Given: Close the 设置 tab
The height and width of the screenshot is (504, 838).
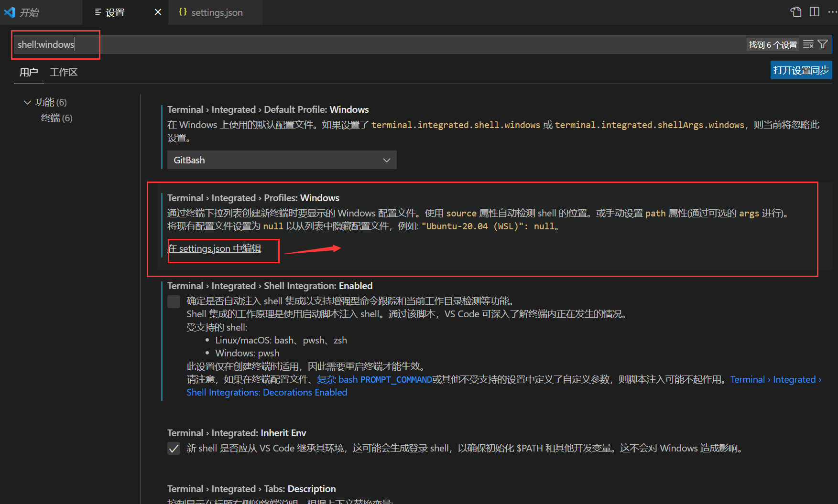Looking at the screenshot, I should pyautogui.click(x=158, y=12).
